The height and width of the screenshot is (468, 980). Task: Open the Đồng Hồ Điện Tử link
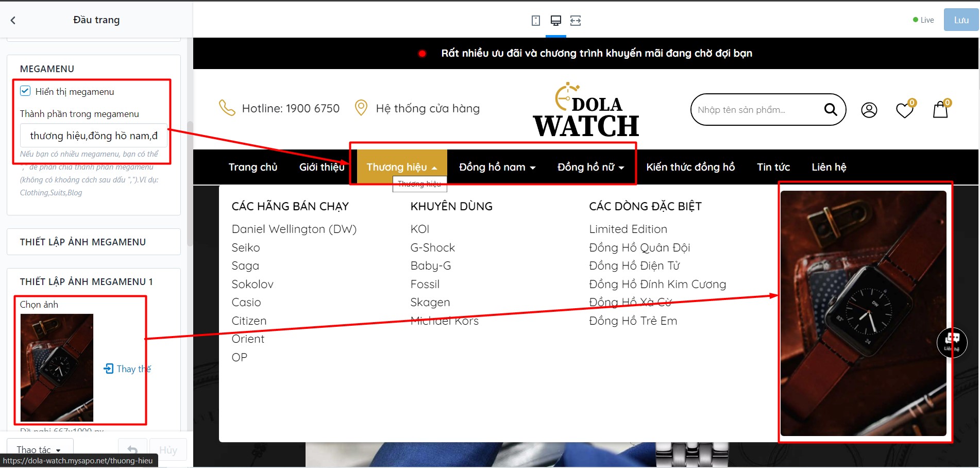(x=635, y=266)
